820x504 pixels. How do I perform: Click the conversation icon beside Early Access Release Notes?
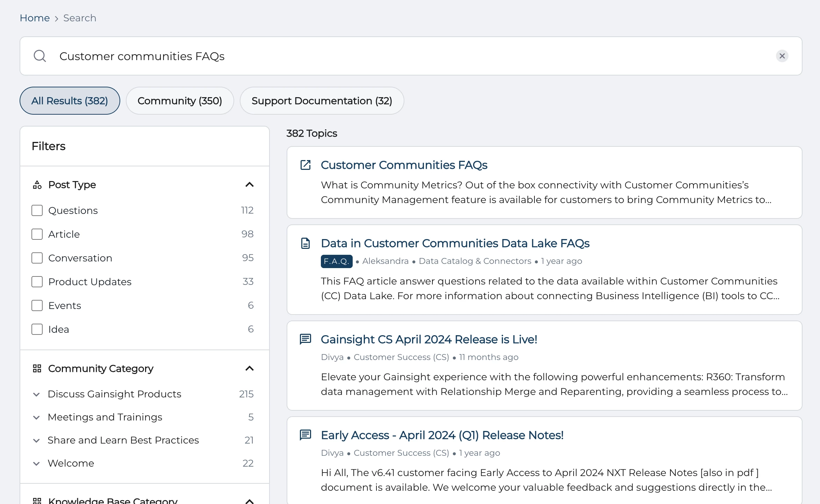pyautogui.click(x=305, y=435)
